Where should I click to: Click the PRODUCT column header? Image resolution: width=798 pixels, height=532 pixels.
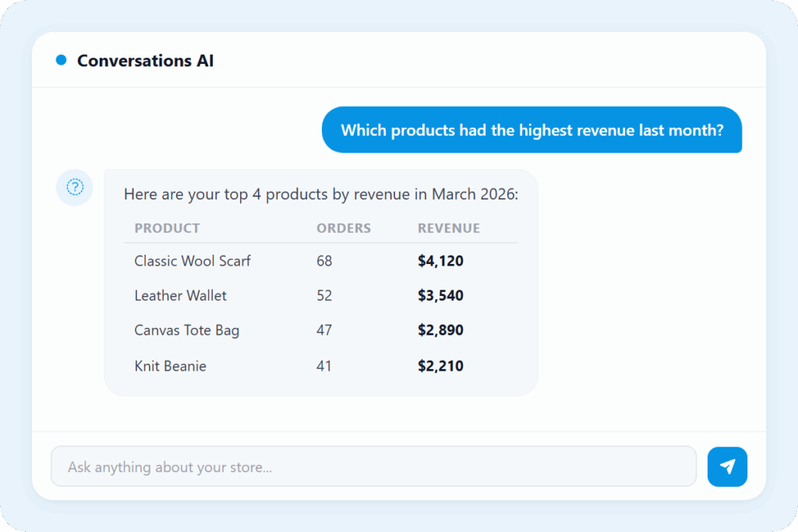pyautogui.click(x=167, y=228)
